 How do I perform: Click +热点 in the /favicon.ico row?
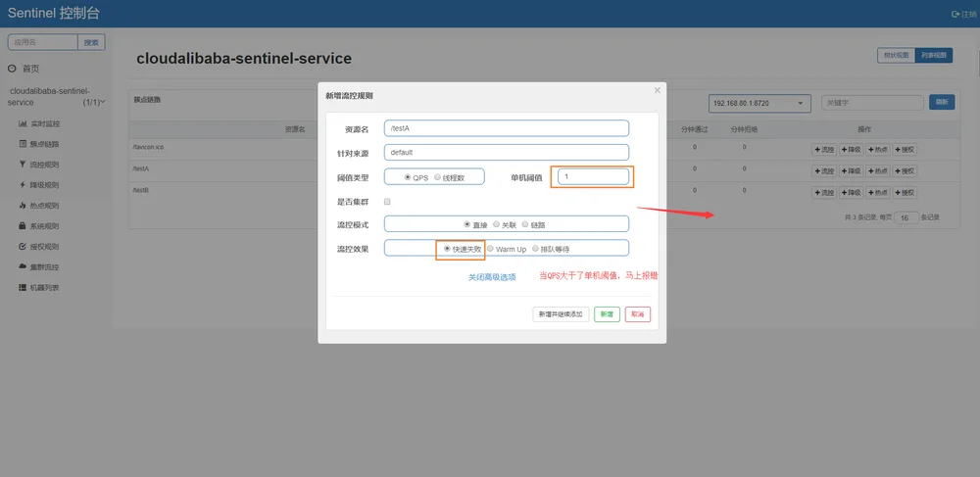[x=877, y=150]
